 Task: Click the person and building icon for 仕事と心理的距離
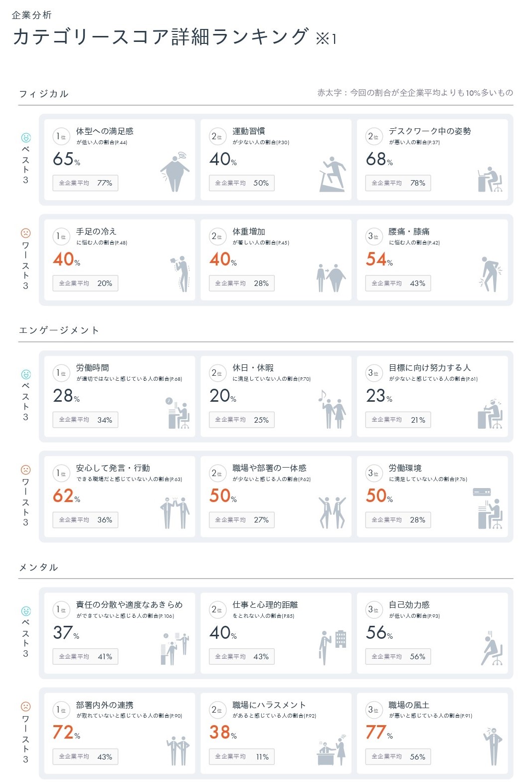(332, 646)
